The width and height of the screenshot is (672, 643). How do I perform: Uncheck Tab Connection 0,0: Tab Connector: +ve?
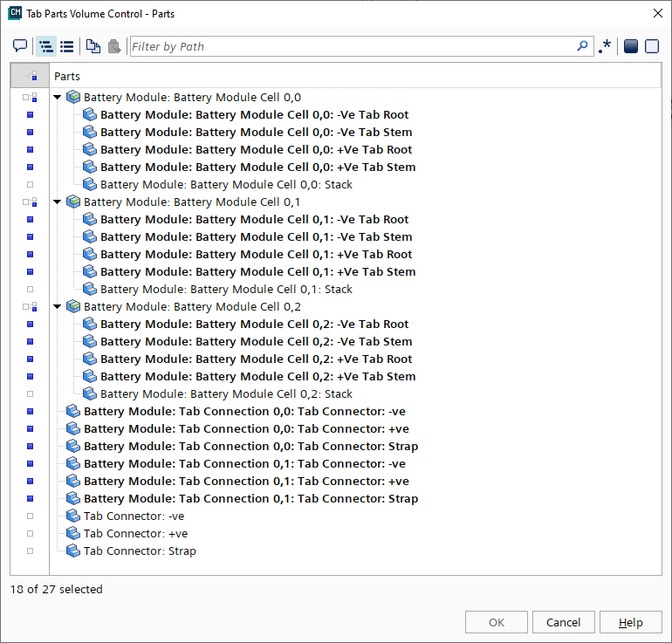point(30,428)
